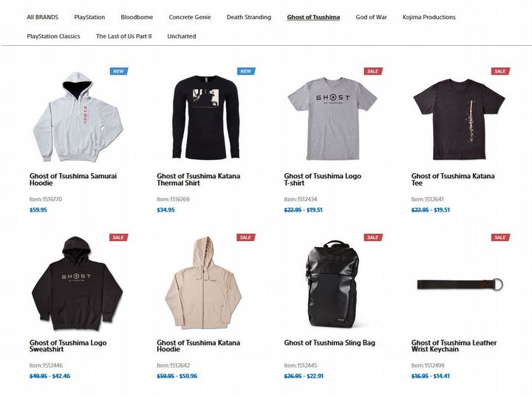Screen dimensions: 532x395
Task: Open Ghost of Tsushima Sling Bag title link
Action: (x=330, y=342)
